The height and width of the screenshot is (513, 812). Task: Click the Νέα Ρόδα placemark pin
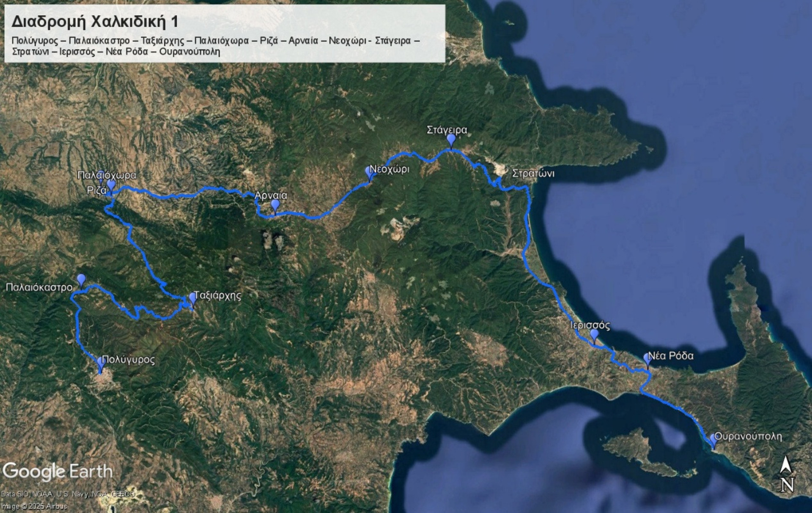(x=647, y=360)
